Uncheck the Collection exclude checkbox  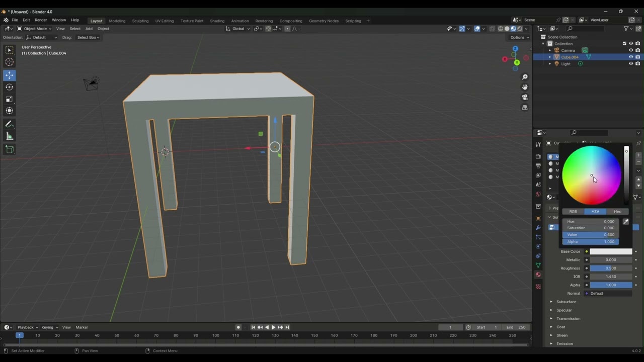(624, 44)
